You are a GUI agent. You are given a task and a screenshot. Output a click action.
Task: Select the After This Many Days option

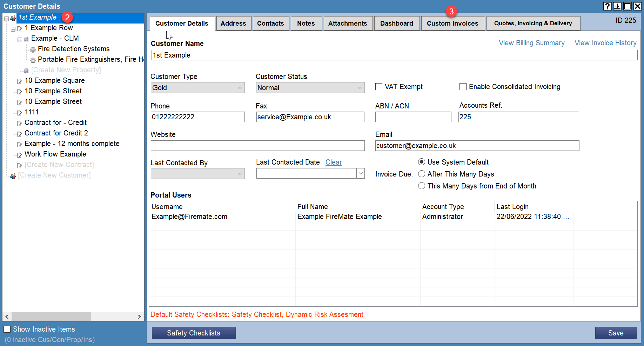(x=422, y=174)
